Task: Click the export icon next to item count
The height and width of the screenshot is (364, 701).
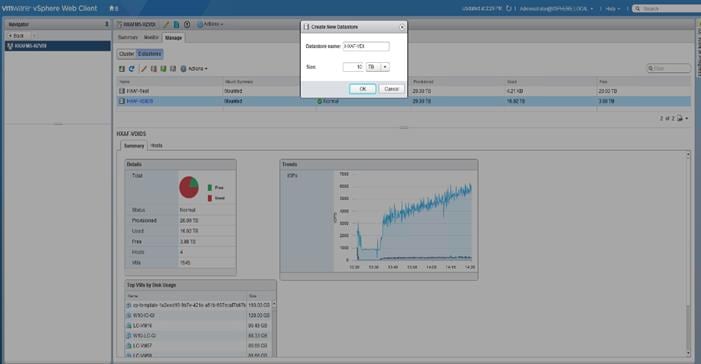Action: (x=680, y=119)
